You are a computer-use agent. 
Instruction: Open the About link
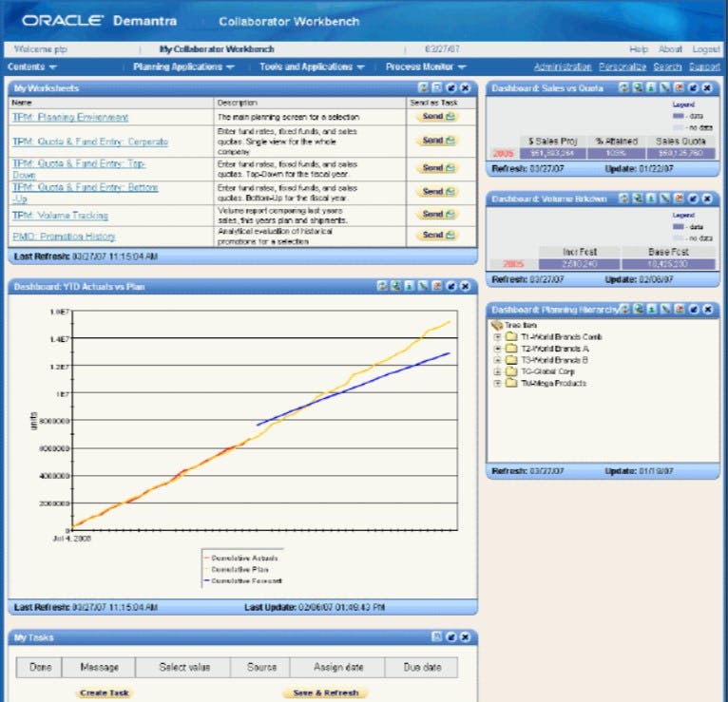click(x=670, y=48)
